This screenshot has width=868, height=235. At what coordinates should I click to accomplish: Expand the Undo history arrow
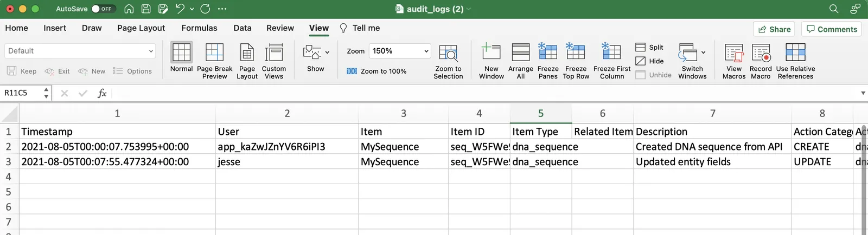coord(192,9)
